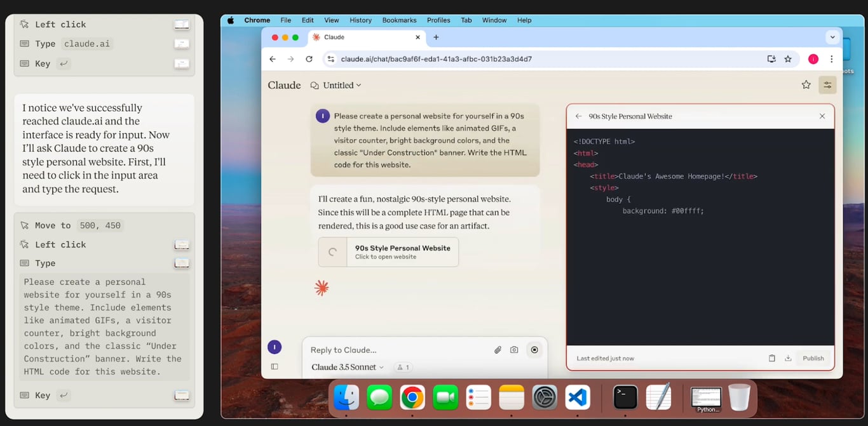Image resolution: width=868 pixels, height=426 pixels.
Task: Bookmark this page with Chrome star
Action: click(x=788, y=59)
